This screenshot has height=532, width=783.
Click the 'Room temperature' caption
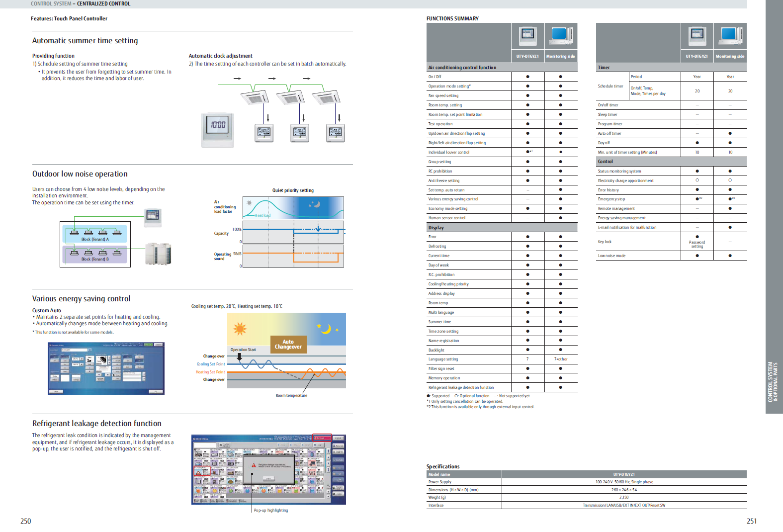tap(291, 395)
